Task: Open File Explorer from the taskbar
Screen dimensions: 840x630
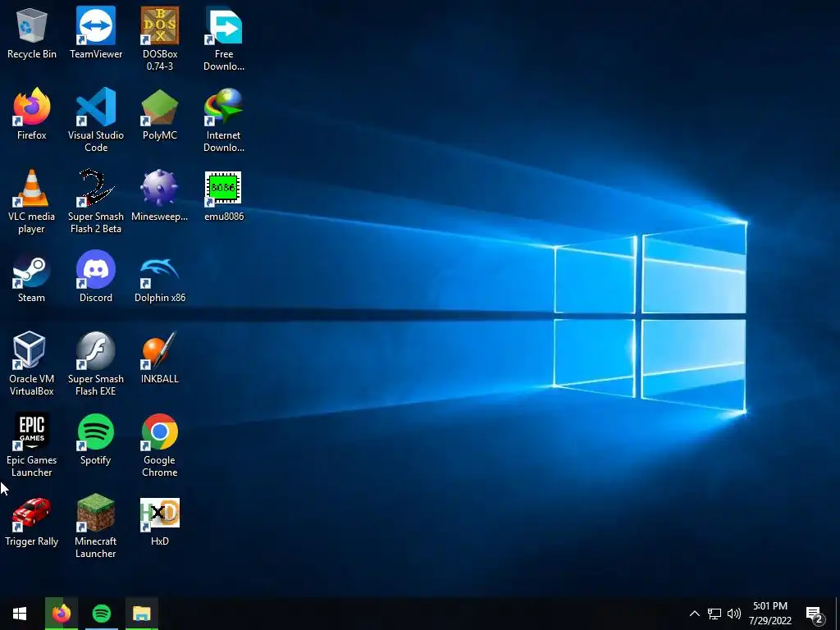Action: point(141,614)
